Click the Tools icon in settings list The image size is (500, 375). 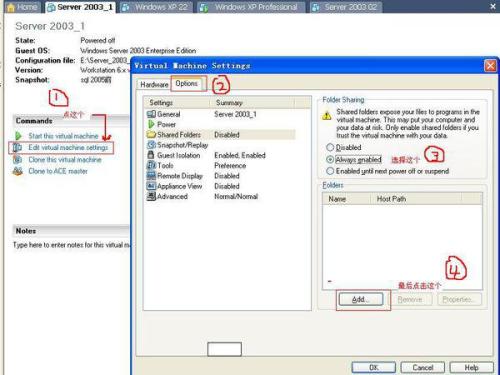point(151,165)
